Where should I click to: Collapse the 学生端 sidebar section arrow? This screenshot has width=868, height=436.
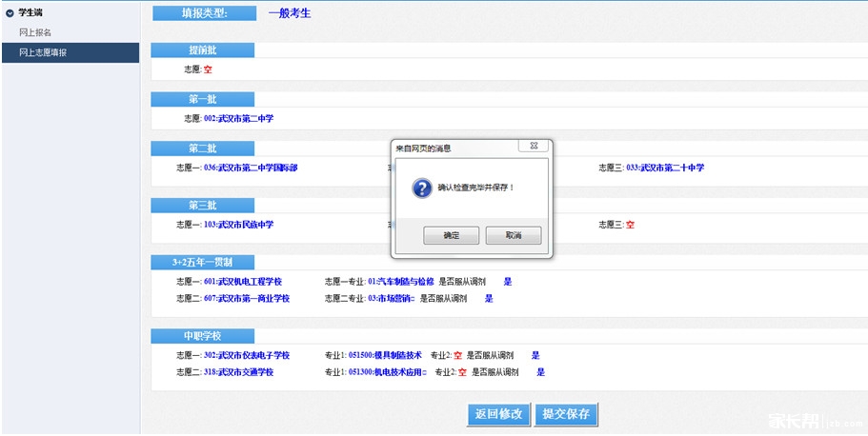(10, 13)
